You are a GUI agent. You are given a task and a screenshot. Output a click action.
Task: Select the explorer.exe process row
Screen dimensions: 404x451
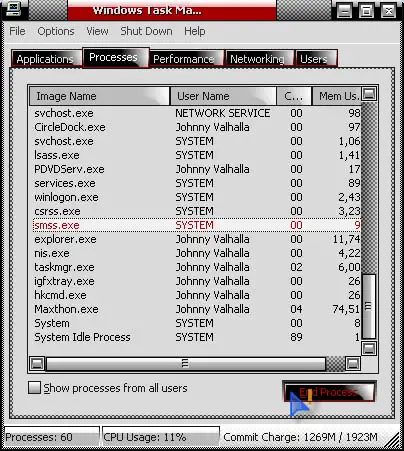[x=197, y=239]
